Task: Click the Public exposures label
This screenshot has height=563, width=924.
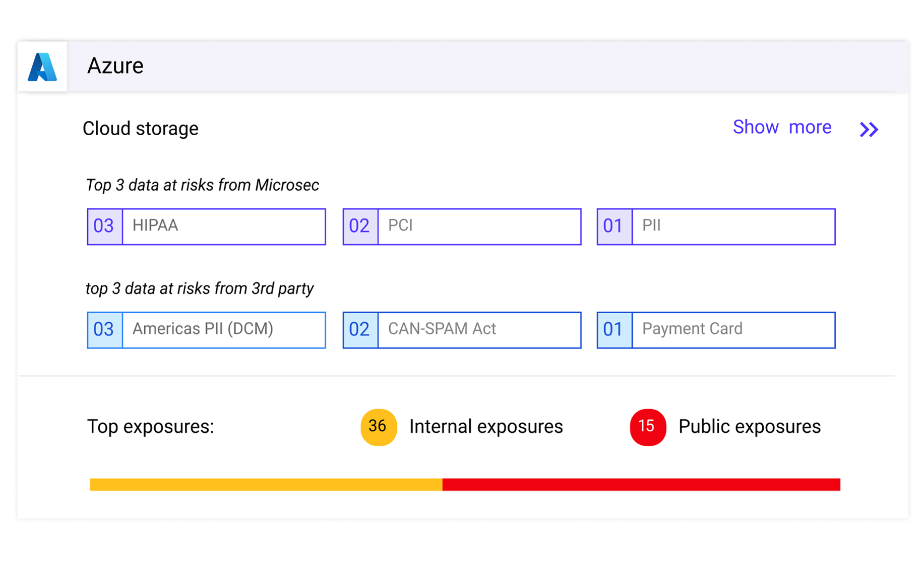Action: pyautogui.click(x=750, y=427)
